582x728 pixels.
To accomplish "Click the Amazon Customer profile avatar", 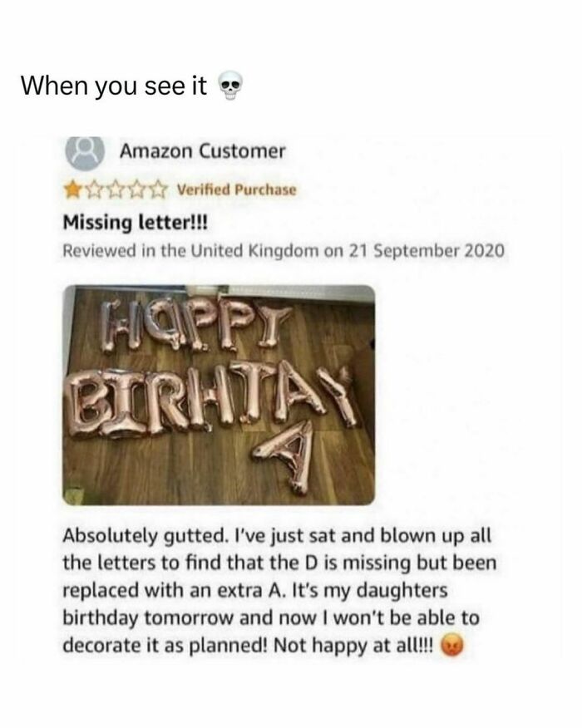I will pos(85,153).
